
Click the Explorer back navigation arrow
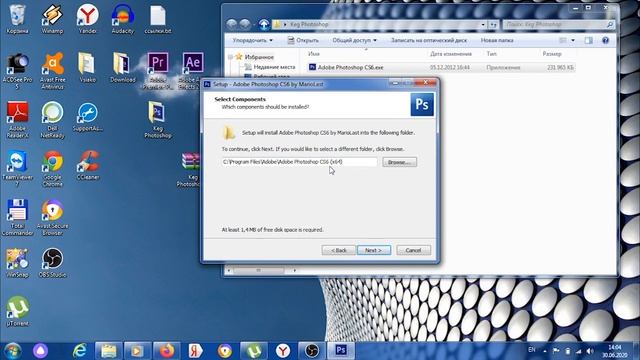click(232, 24)
